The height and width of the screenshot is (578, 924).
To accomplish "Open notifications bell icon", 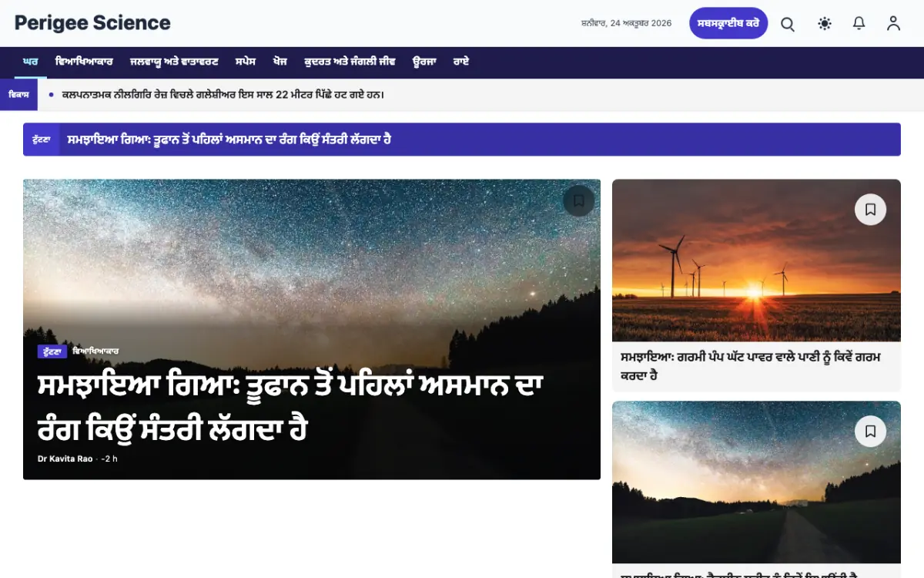I will click(x=859, y=24).
